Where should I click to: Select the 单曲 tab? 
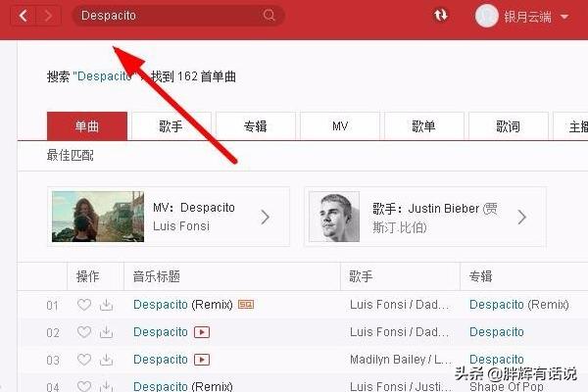tap(87, 126)
